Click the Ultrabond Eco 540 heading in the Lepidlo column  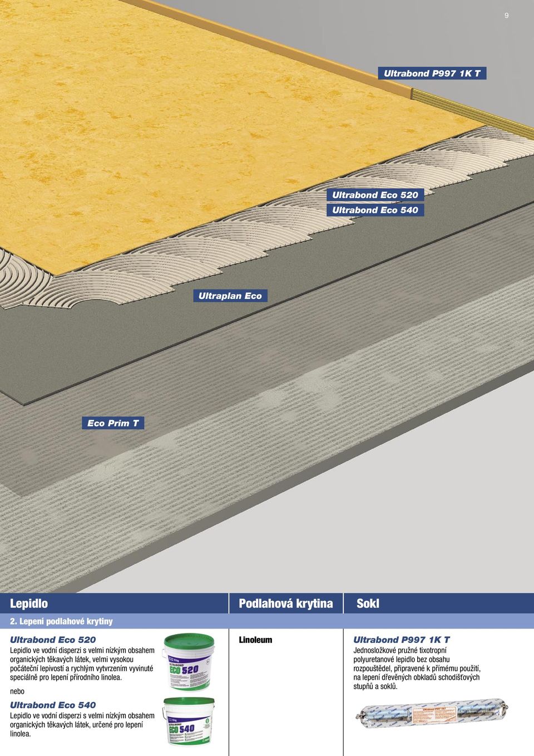[53, 705]
